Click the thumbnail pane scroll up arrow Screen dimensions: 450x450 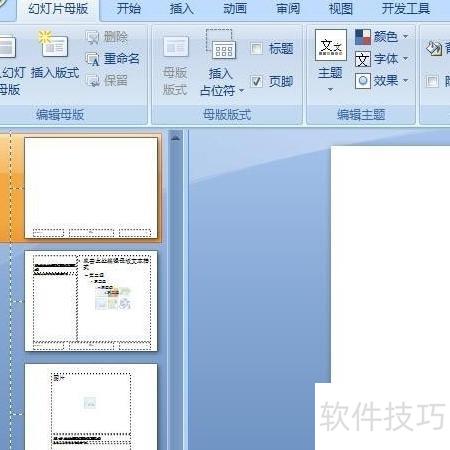[x=175, y=138]
